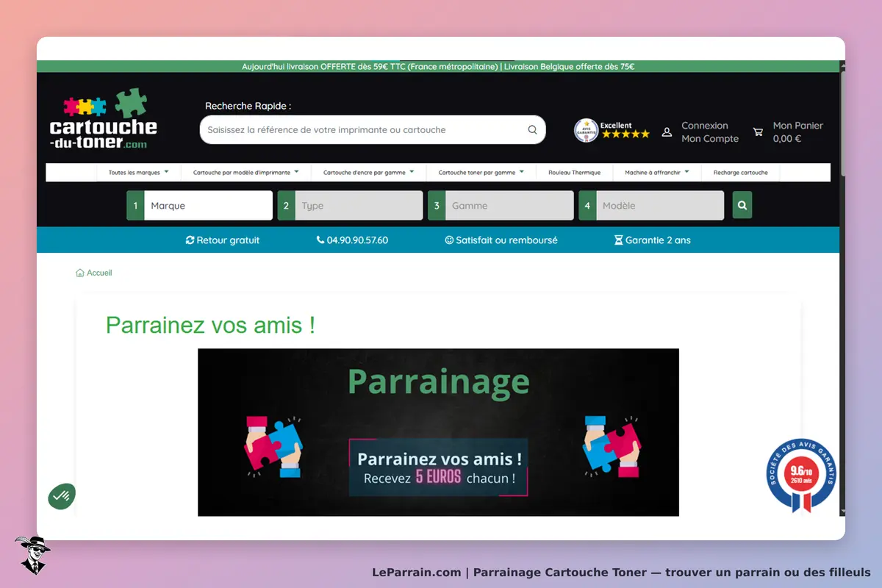Click the Parrainez vos amis ! heading
Viewport: 882px width, 588px height.
210,325
